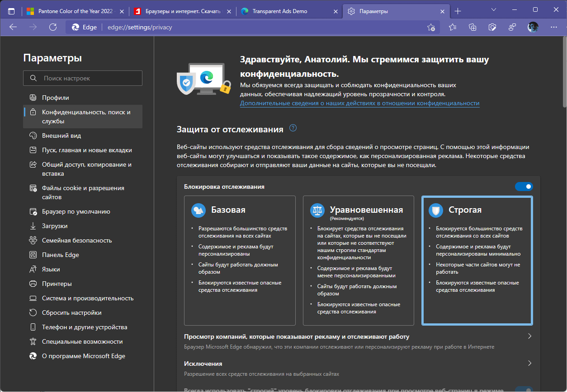Choose the Строгая tracking prevention card
The height and width of the screenshot is (392, 567).
477,260
